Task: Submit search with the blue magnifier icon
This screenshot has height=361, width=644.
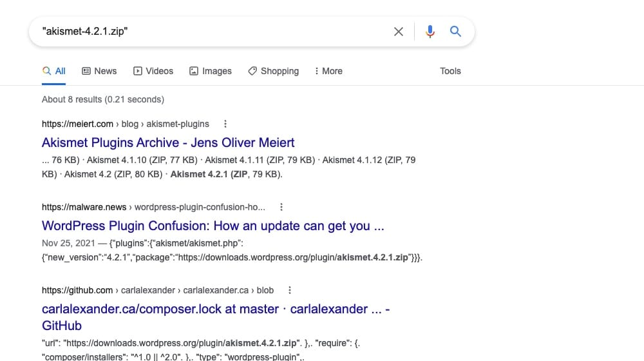Action: (x=455, y=31)
